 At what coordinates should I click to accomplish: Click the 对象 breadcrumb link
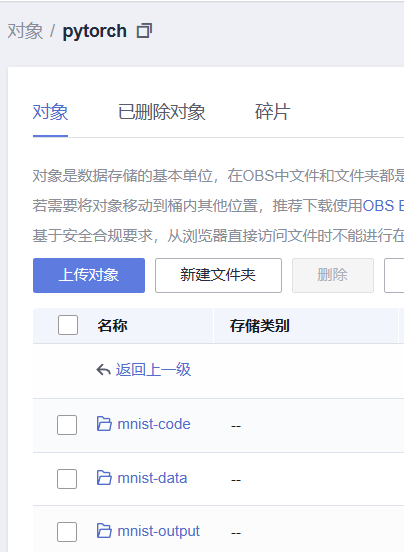pyautogui.click(x=25, y=31)
